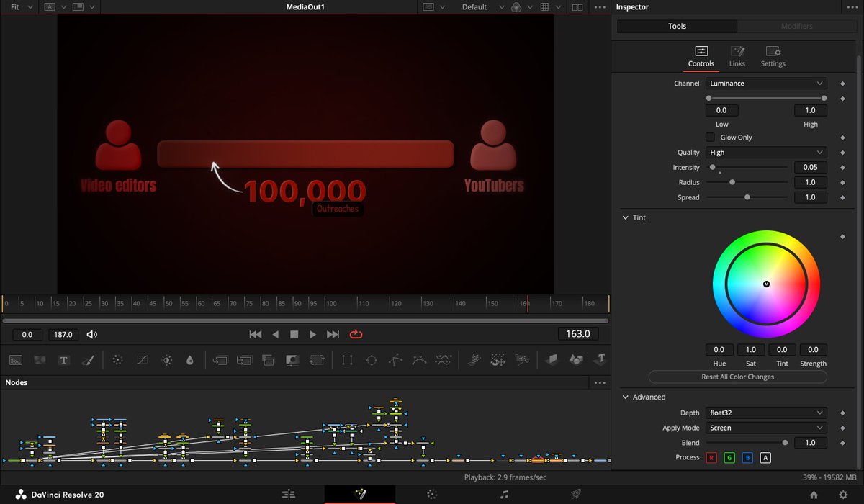Select the BSpline mask tool
Viewport: 864px width, 504px height.
coord(419,359)
